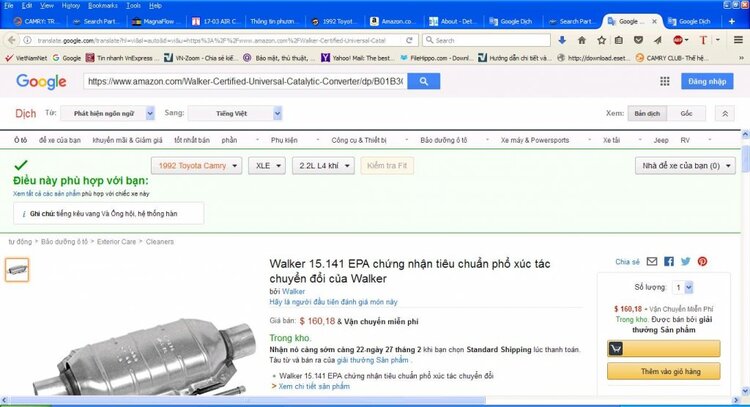This screenshot has width=750, height=407.
Task: Open target language dropdown Tiếng Việt
Action: 235,114
